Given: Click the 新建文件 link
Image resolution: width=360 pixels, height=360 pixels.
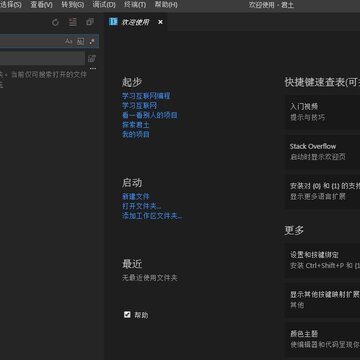Looking at the screenshot, I should [136, 197].
